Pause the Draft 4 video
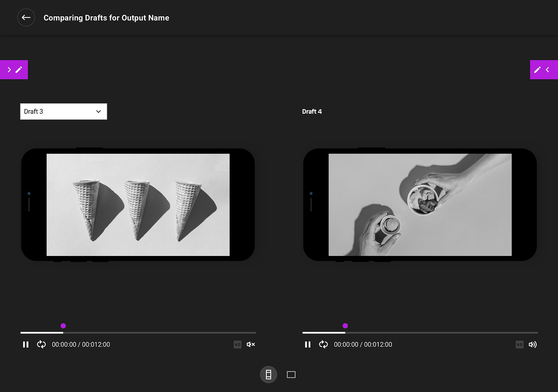 (308, 345)
